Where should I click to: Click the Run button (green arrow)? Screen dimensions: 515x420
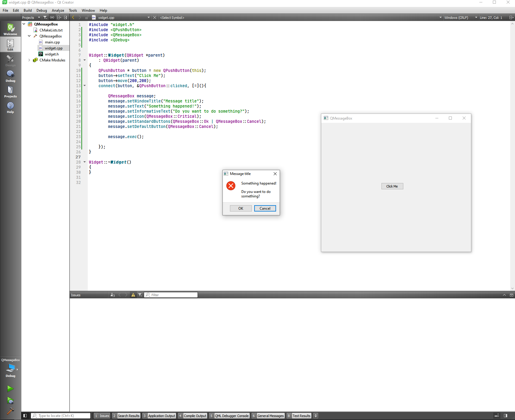point(10,389)
